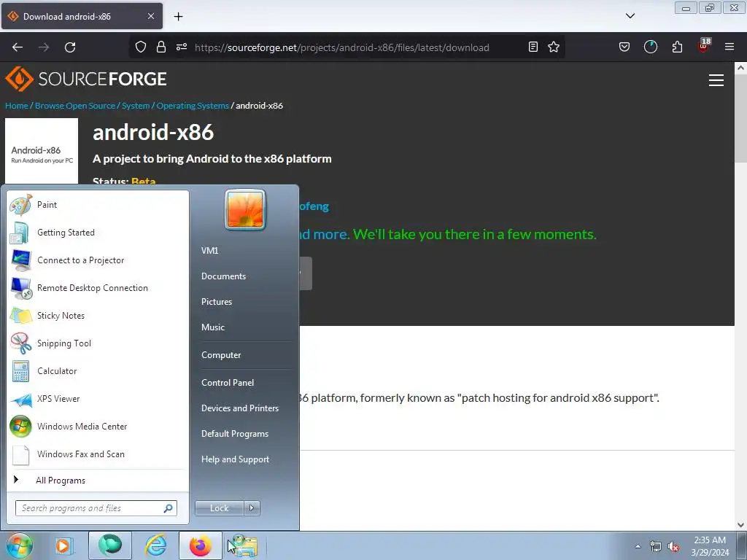Click the user account picture
The width and height of the screenshot is (747, 560).
click(x=245, y=209)
